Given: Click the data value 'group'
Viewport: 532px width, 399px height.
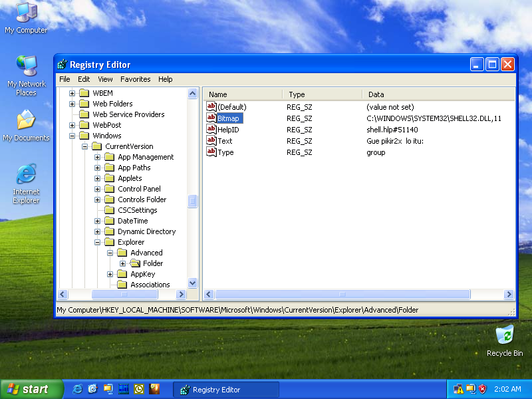Looking at the screenshot, I should click(376, 152).
